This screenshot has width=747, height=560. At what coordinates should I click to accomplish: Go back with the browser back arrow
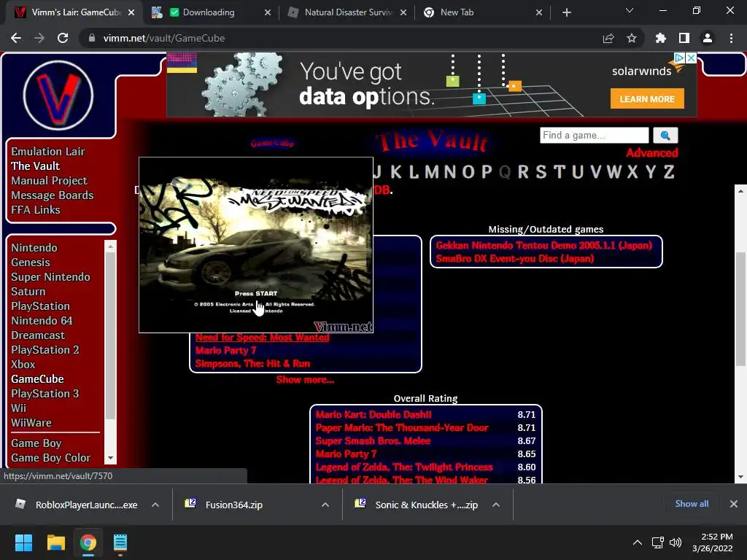(16, 38)
